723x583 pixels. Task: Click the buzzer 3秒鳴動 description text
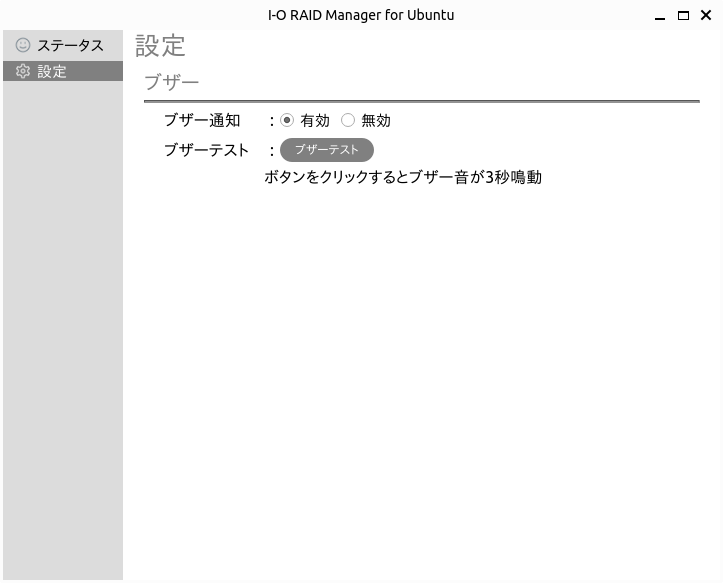coord(402,178)
